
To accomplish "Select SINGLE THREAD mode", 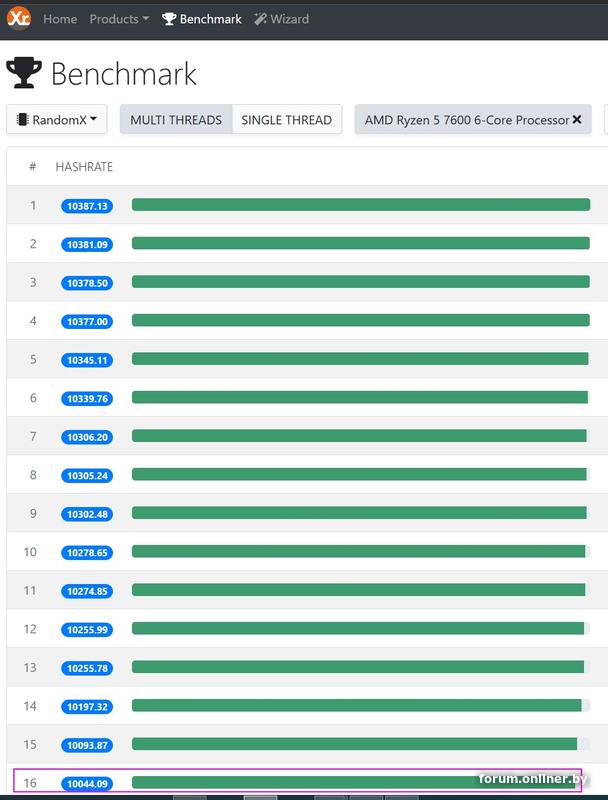I will pos(287,120).
